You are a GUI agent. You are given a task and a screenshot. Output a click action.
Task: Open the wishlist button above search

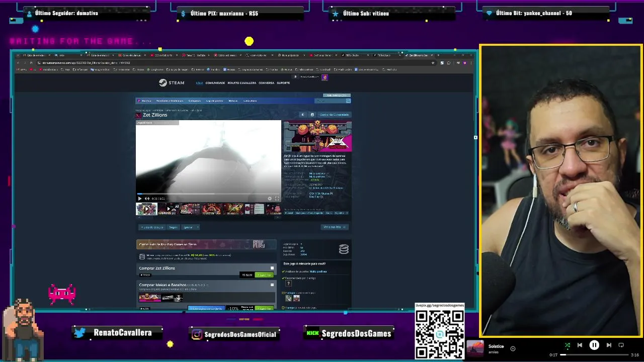[337, 95]
